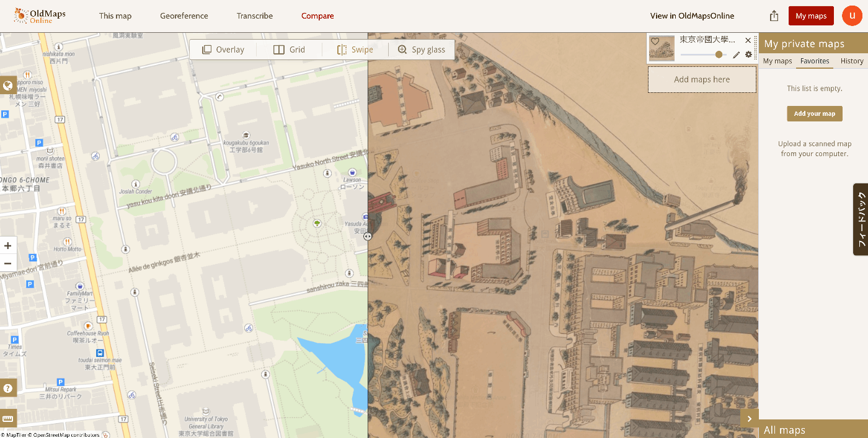Remove the 東京帝國大學 map with X
Screen dimensions: 868x438
[748, 40]
